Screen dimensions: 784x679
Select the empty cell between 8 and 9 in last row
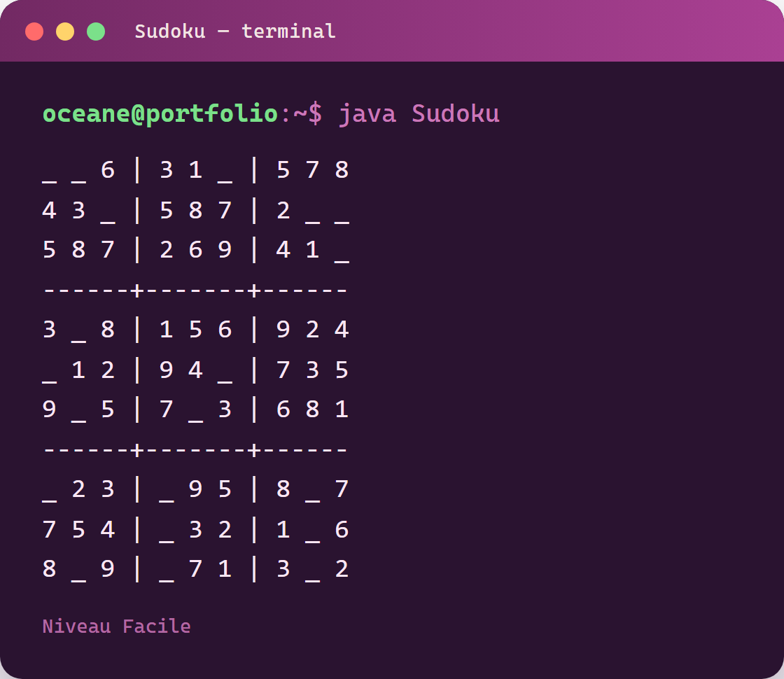click(78, 570)
